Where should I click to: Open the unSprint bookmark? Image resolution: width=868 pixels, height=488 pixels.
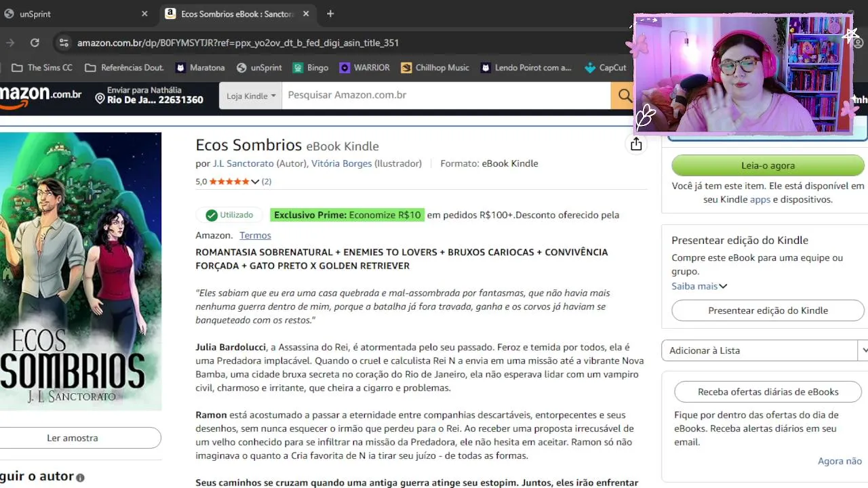[x=259, y=68]
